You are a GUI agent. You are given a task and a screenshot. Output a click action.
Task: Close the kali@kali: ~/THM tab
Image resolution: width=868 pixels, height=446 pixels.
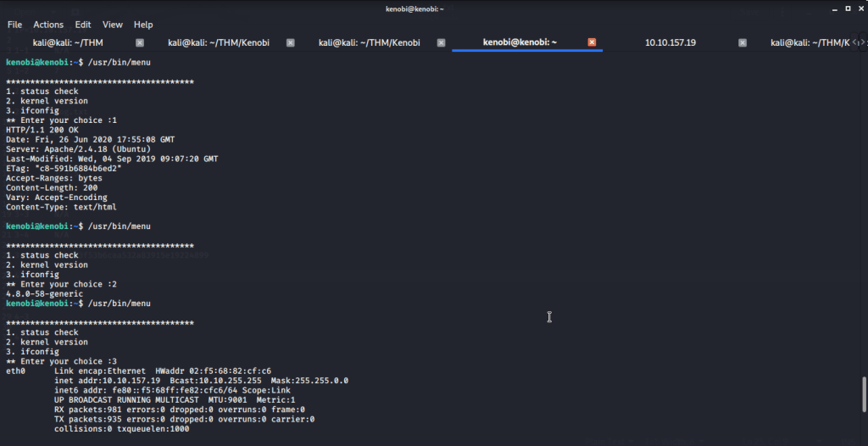pos(140,42)
